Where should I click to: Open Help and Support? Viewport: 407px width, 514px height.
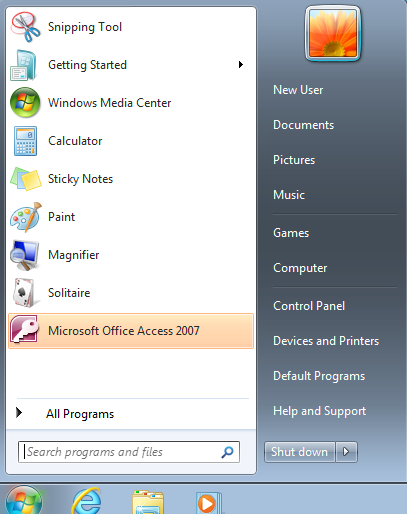(x=319, y=411)
